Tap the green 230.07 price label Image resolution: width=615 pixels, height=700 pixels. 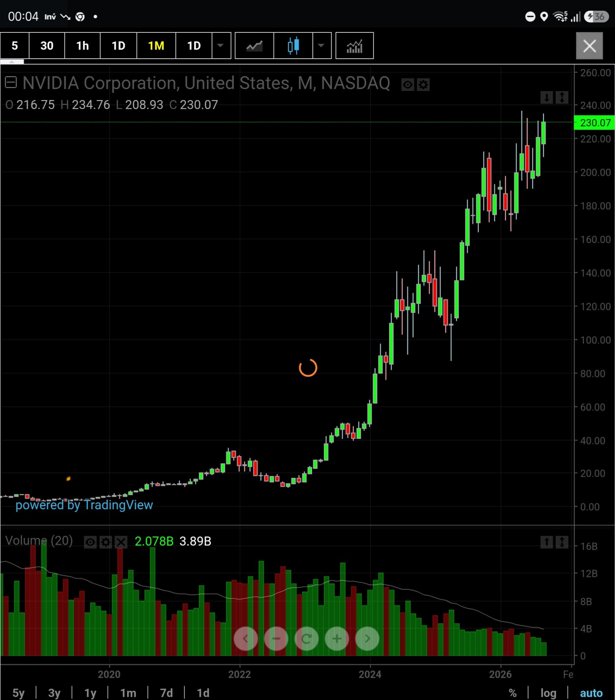coord(594,123)
